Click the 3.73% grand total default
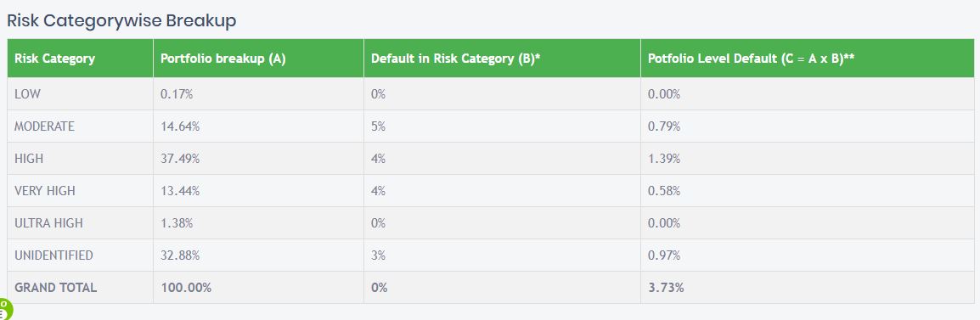The height and width of the screenshot is (320, 980). point(666,288)
